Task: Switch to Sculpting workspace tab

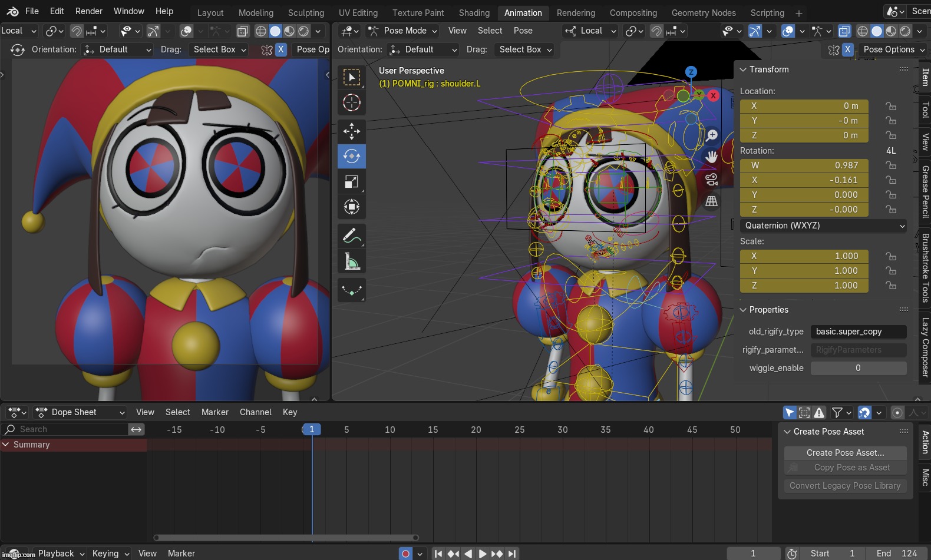Action: 306,12
